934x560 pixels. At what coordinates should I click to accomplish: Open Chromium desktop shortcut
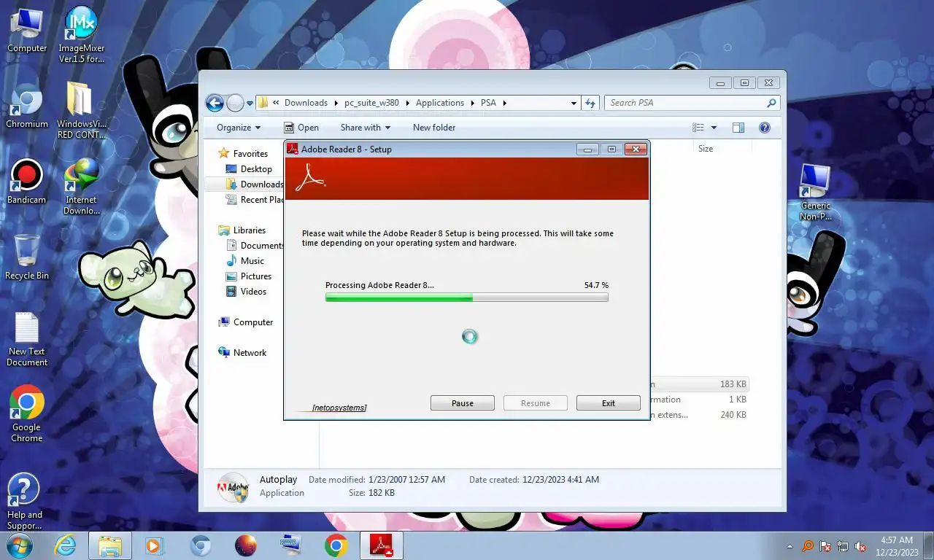pos(27,106)
